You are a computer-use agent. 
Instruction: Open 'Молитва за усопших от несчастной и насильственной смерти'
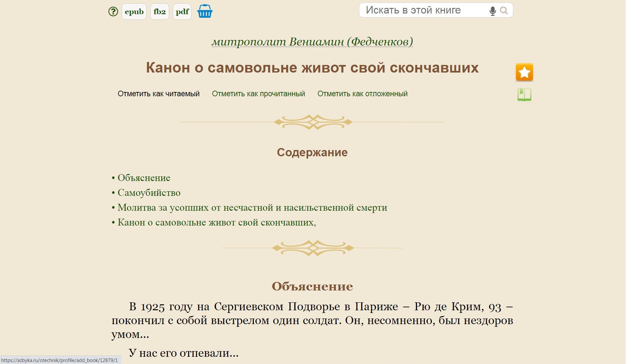coord(252,208)
